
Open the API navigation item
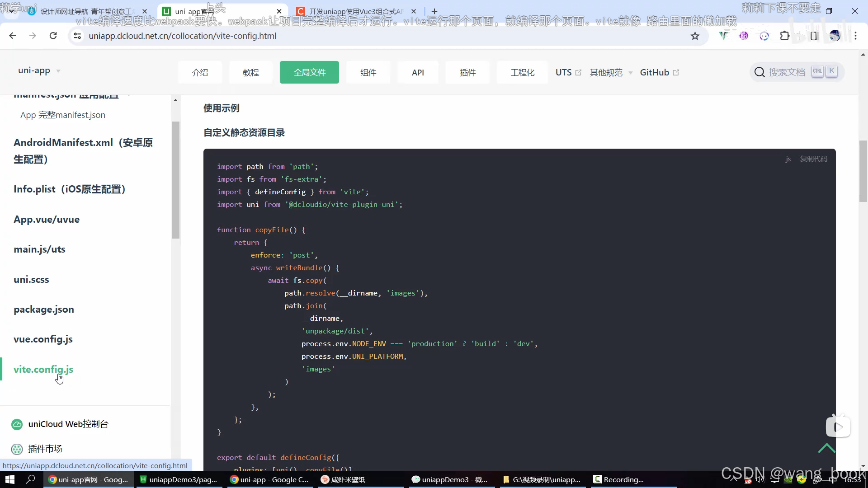click(418, 72)
